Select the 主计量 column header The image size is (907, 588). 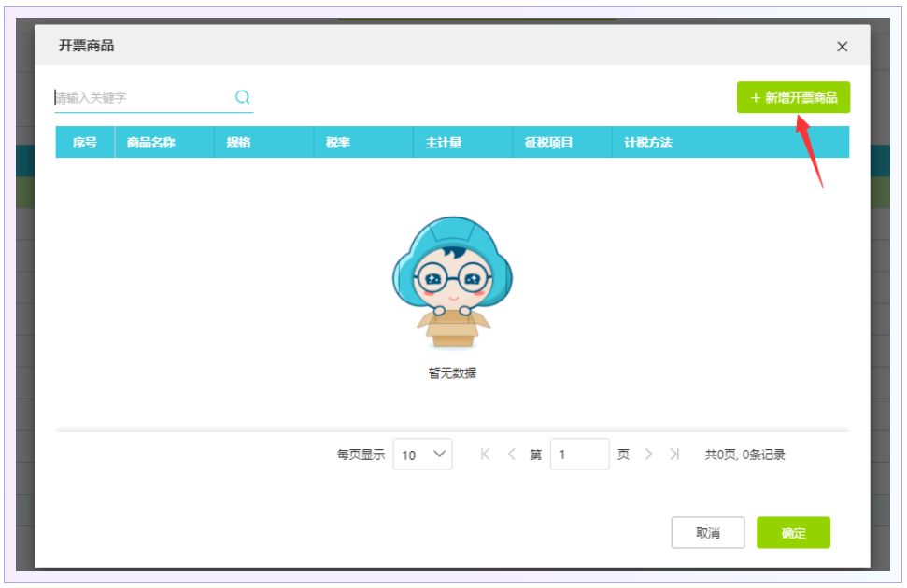tap(444, 143)
